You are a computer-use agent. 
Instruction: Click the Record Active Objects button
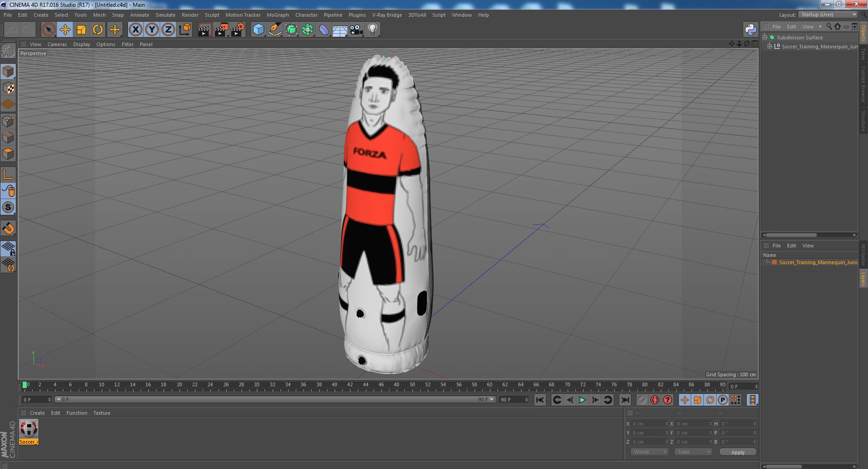click(x=642, y=400)
